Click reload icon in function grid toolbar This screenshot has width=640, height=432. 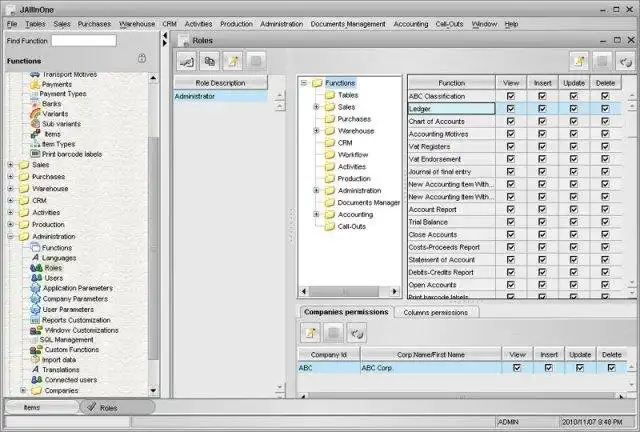point(625,61)
